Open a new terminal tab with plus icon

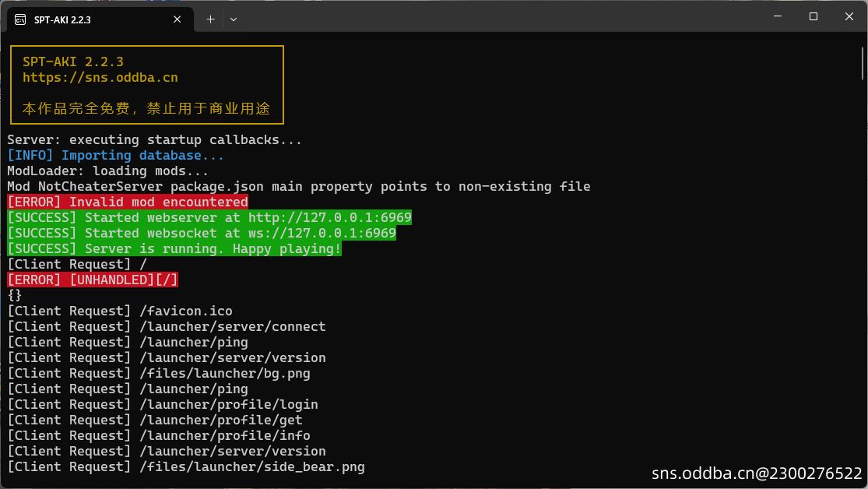(210, 19)
